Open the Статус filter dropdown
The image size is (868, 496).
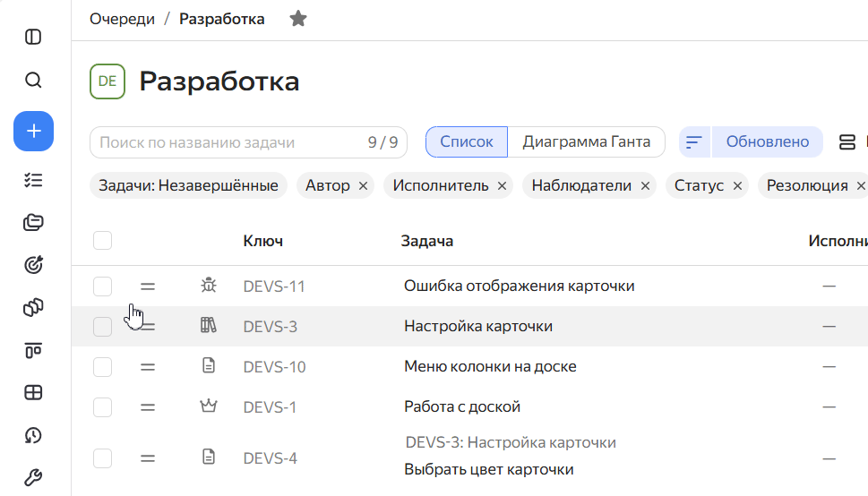699,185
